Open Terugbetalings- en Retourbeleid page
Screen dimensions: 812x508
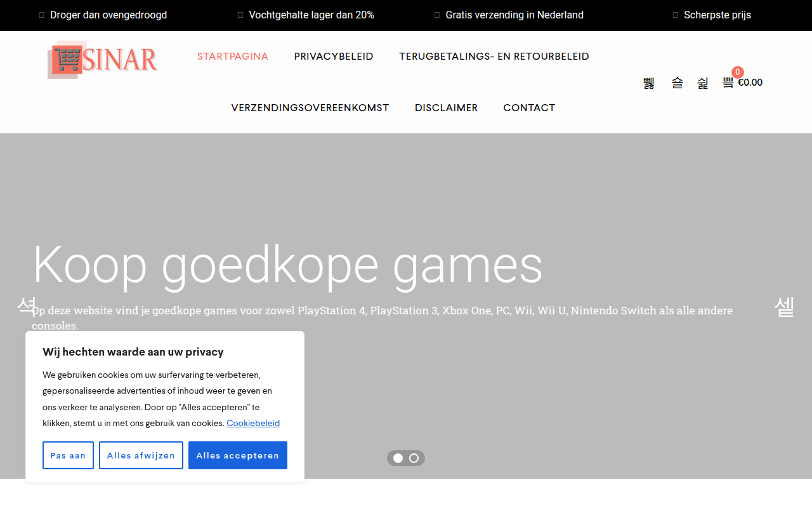tap(494, 57)
